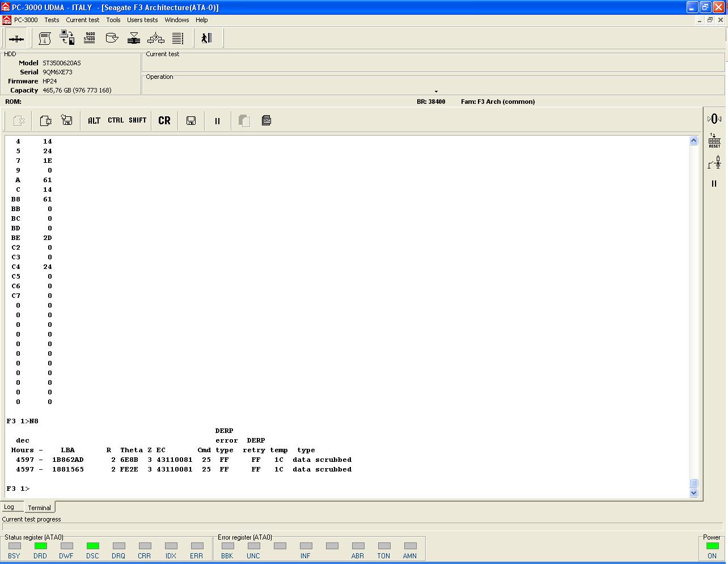Click the terminal scrollbar up arrow
728x564 pixels.
pos(693,141)
